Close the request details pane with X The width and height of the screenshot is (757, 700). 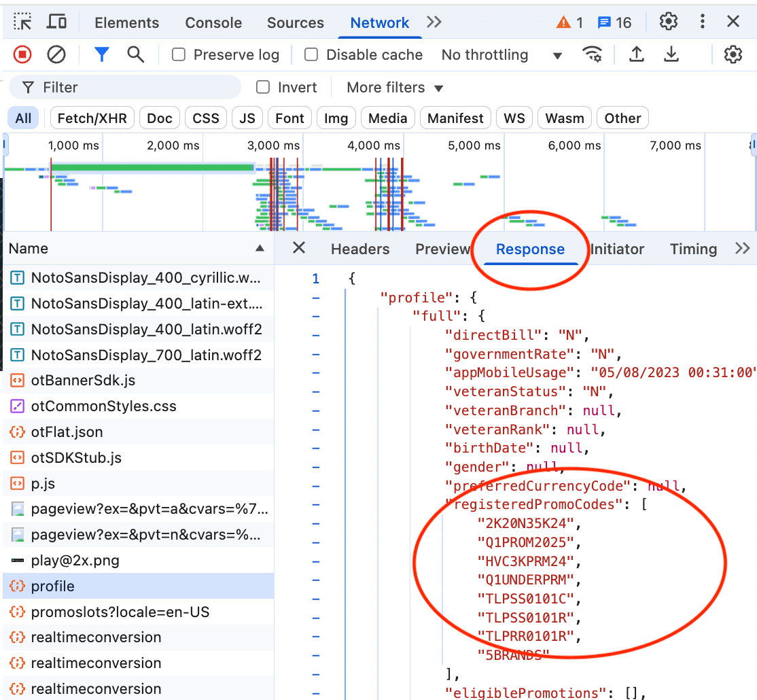coord(299,248)
